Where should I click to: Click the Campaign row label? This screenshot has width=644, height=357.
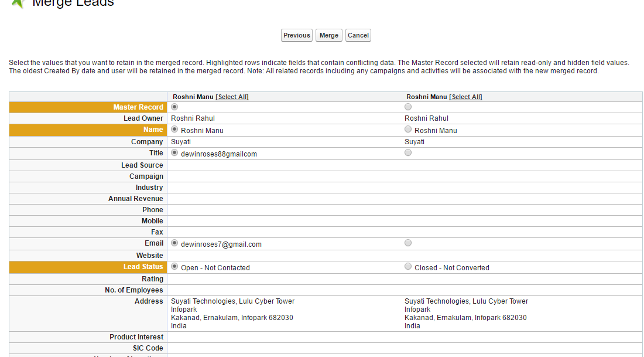point(146,176)
